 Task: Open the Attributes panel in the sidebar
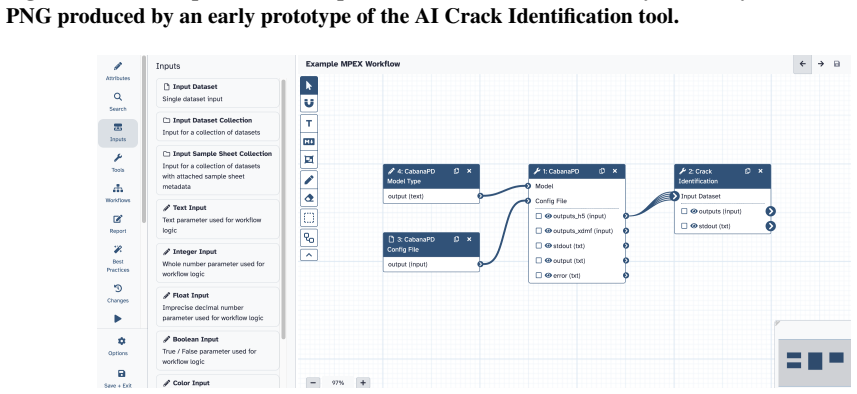pos(118,71)
